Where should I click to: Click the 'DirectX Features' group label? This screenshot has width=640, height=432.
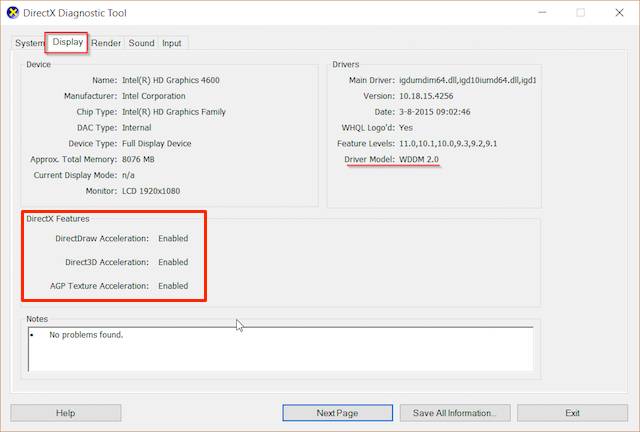(58, 219)
